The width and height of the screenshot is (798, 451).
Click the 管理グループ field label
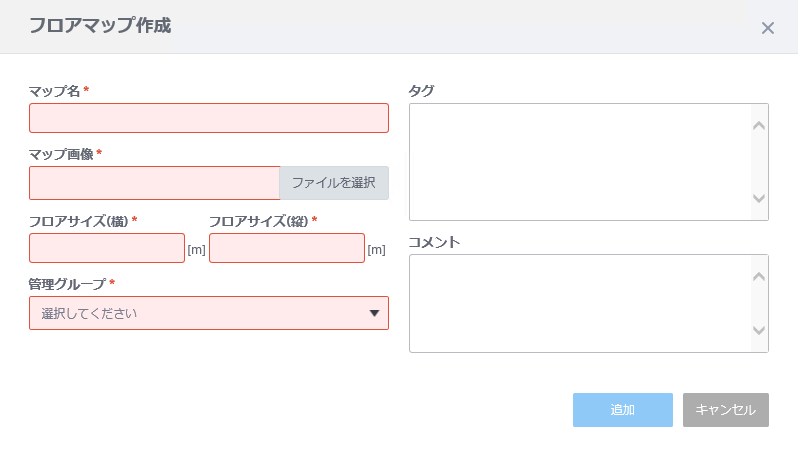(67, 284)
